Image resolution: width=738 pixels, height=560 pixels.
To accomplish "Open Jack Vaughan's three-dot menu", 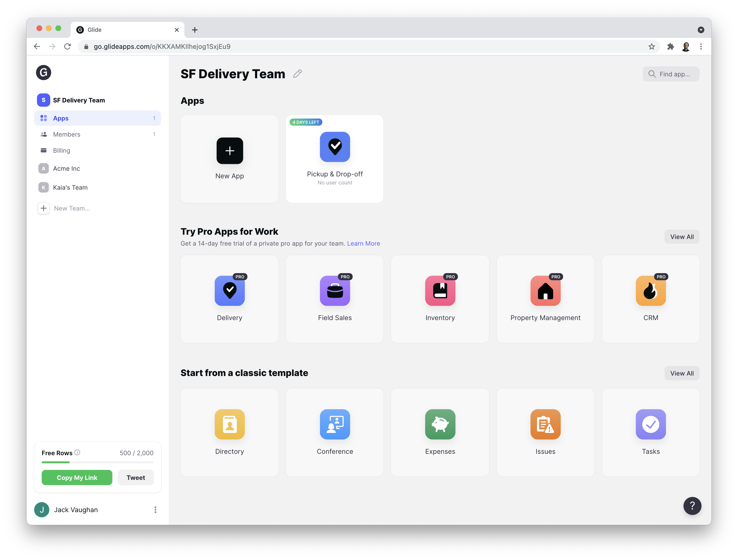I will (155, 510).
